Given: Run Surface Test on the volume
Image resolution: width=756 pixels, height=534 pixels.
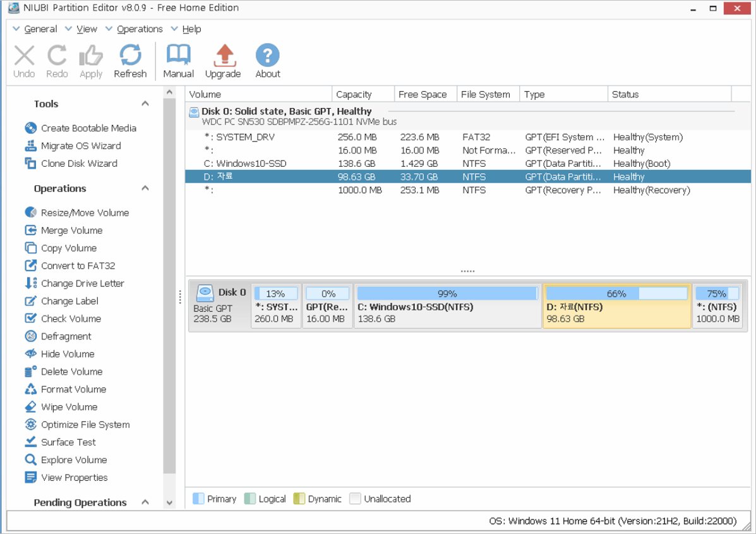Looking at the screenshot, I should tap(69, 442).
